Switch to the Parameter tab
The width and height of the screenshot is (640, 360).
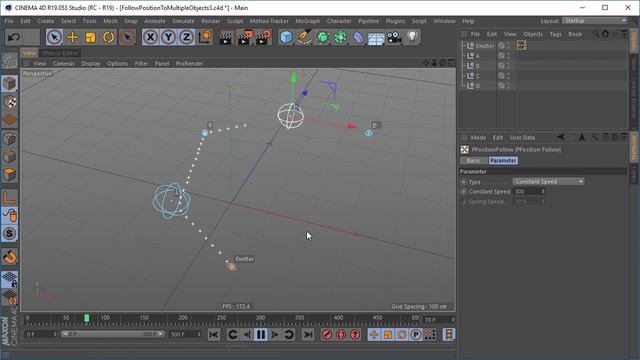click(x=503, y=160)
